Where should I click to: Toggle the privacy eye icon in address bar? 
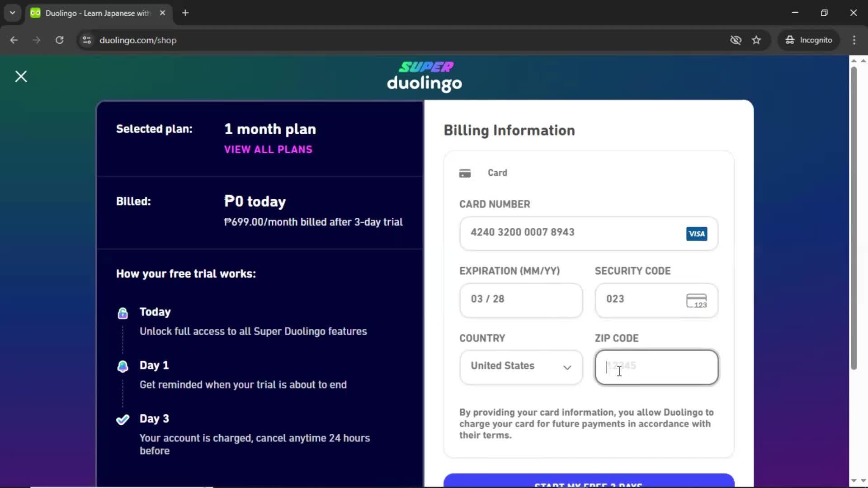point(736,40)
